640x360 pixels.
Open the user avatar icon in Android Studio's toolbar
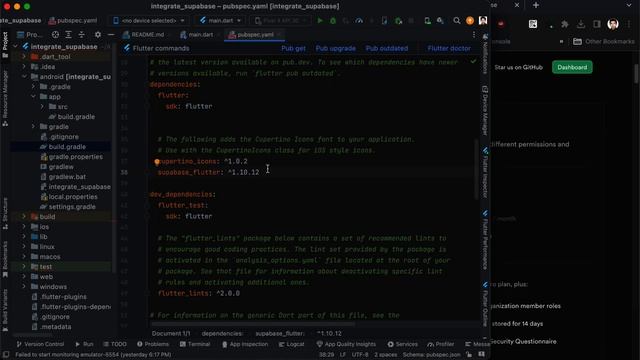[x=483, y=20]
